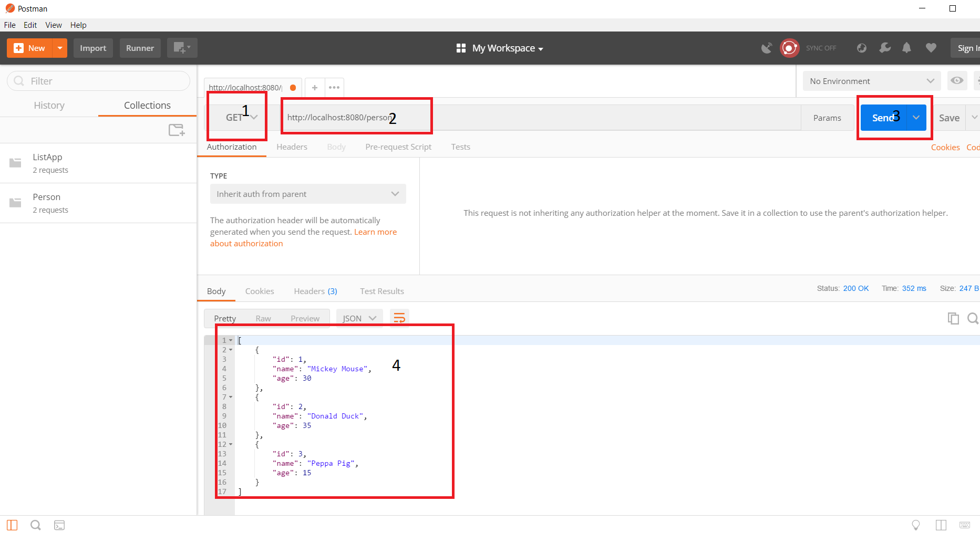Click the heart icon in the header
The width and height of the screenshot is (980, 533).
point(931,48)
